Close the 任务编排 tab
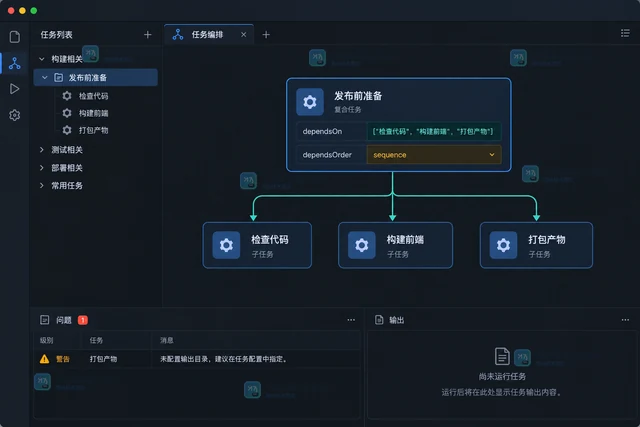640x427 pixels. point(244,35)
